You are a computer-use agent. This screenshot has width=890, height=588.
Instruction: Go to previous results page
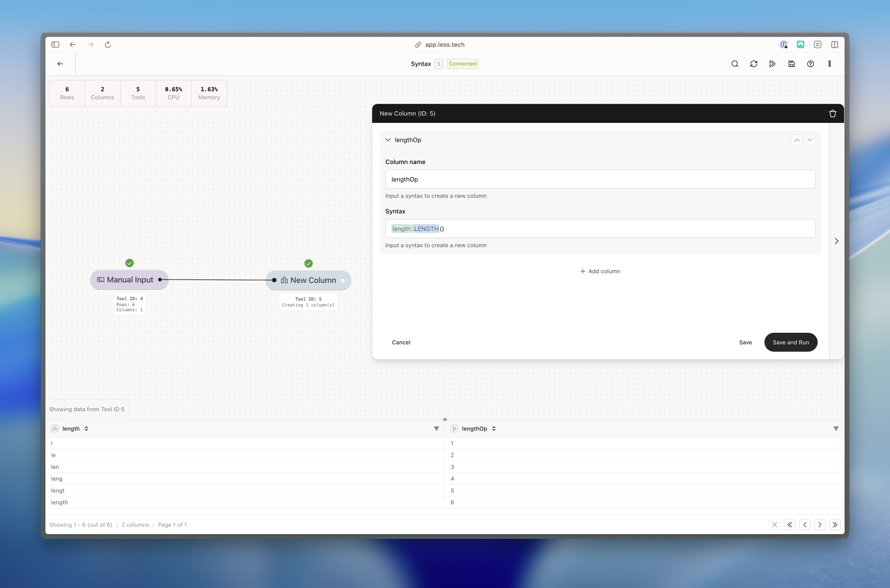[805, 525]
